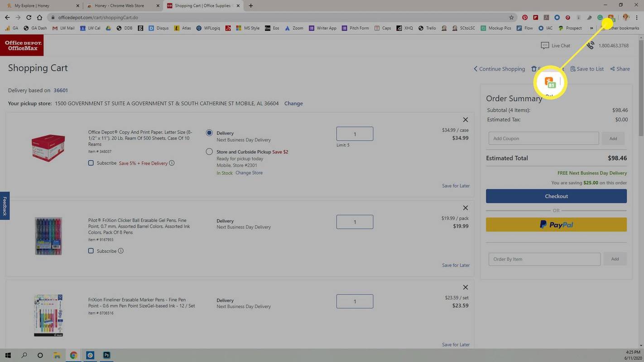
Task: Open the Chrome profile avatar
Action: coord(626,18)
